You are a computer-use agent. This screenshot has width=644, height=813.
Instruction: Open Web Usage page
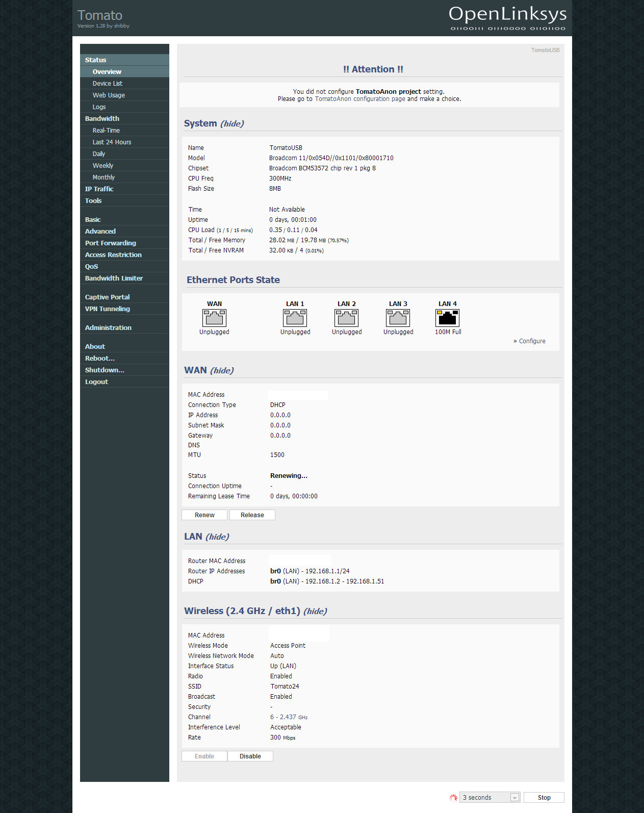pos(124,95)
